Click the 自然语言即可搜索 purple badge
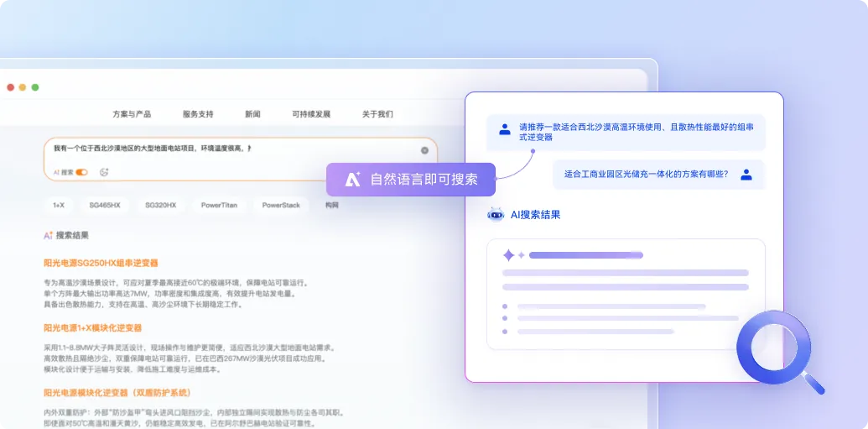 (x=410, y=179)
